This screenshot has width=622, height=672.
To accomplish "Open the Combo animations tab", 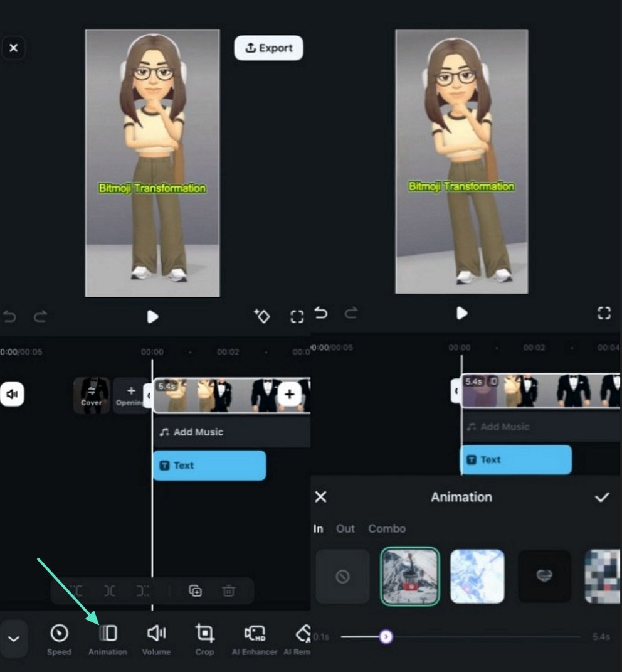I will pyautogui.click(x=387, y=529).
